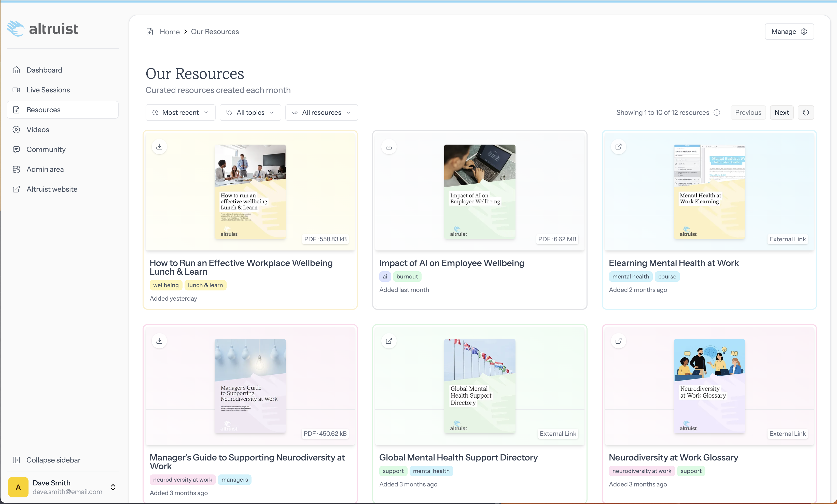
Task: Click the Collapse sidebar icon
Action: coord(16,460)
